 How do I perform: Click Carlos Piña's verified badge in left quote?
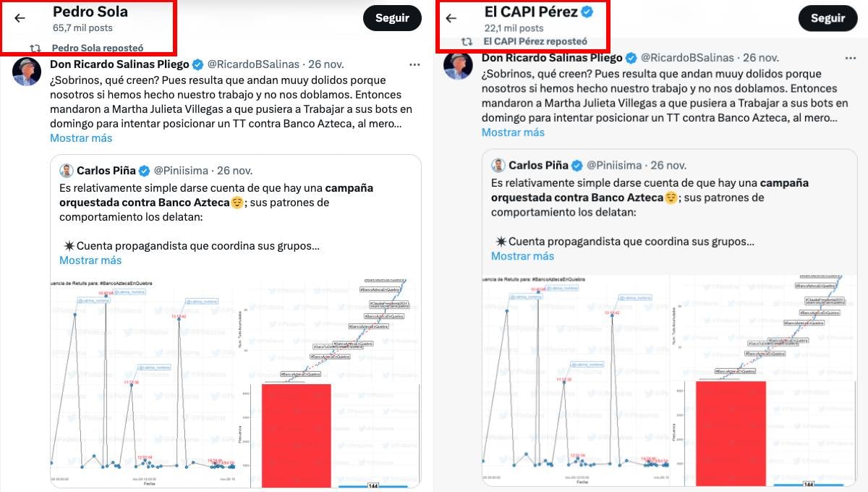coord(144,171)
